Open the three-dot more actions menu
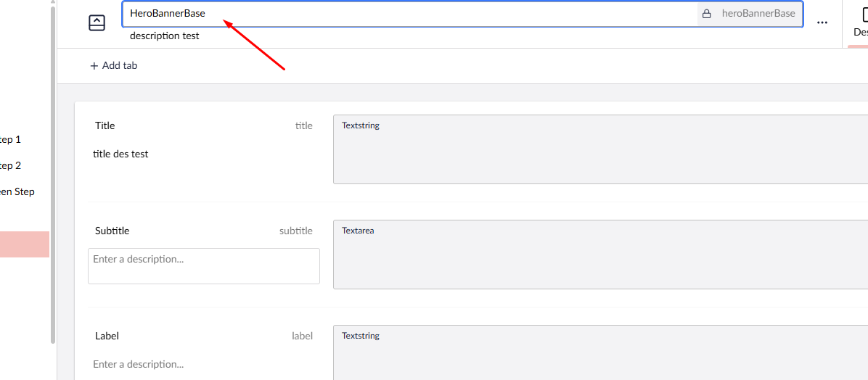 click(x=822, y=22)
